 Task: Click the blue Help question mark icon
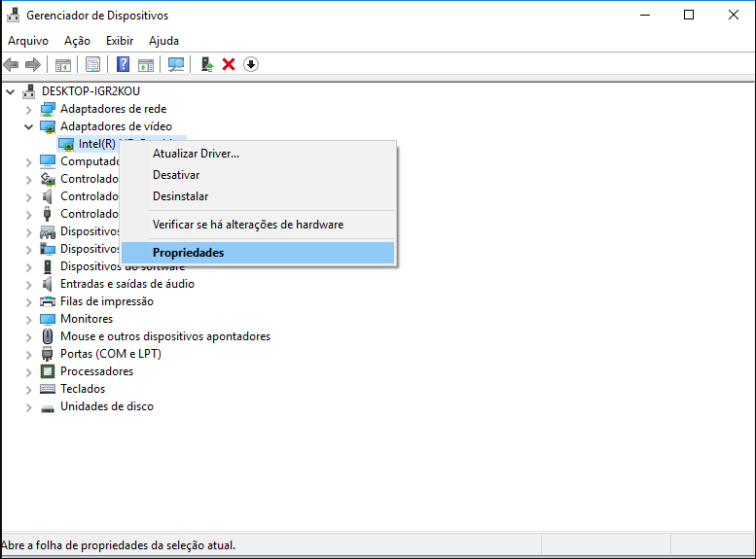click(x=123, y=64)
